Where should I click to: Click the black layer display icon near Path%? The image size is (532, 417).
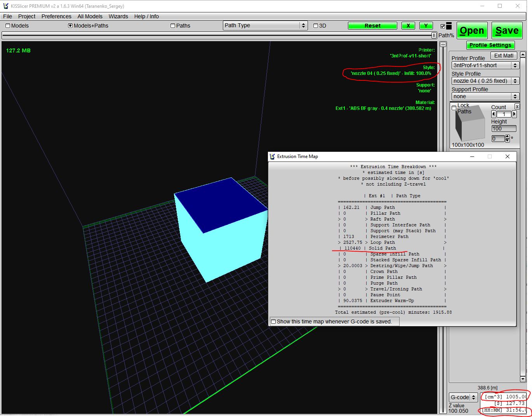pos(449,26)
